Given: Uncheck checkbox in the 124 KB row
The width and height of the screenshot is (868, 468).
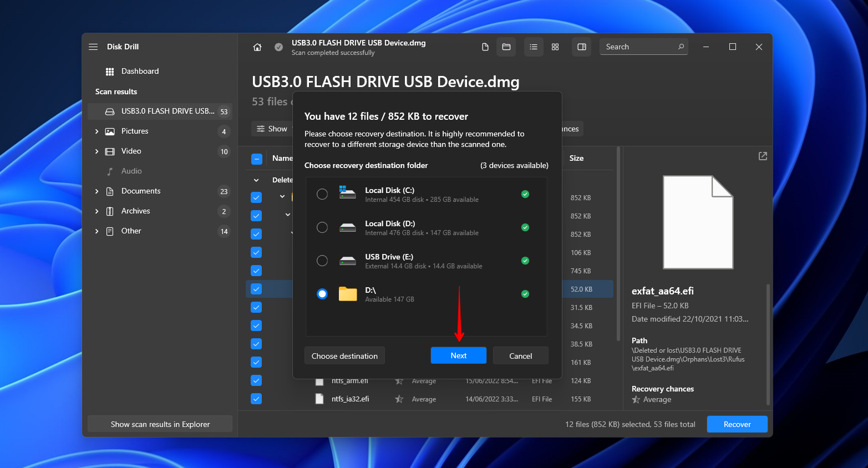Looking at the screenshot, I should 256,380.
